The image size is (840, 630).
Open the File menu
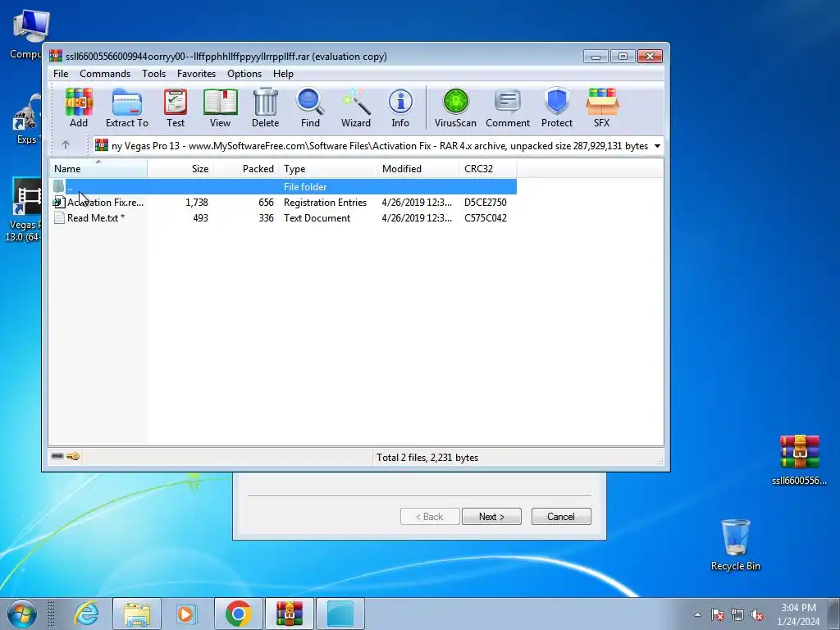[61, 73]
